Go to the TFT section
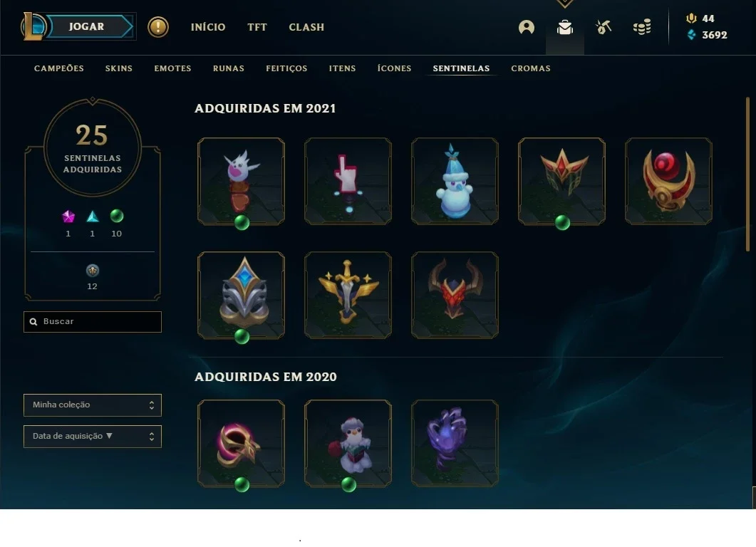This screenshot has width=756, height=547. pos(257,27)
